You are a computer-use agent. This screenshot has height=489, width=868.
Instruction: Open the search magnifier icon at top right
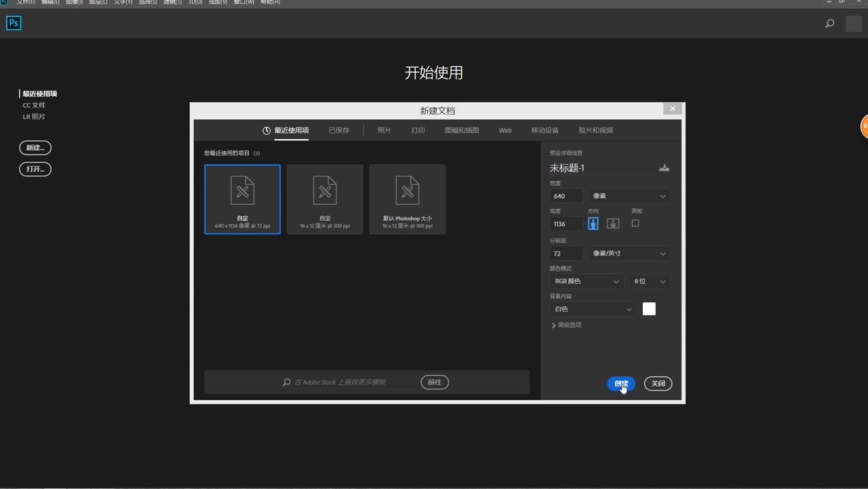829,24
